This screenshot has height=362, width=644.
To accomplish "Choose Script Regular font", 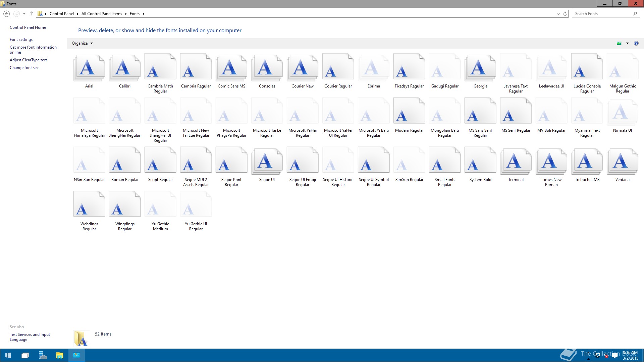I will (x=160, y=160).
